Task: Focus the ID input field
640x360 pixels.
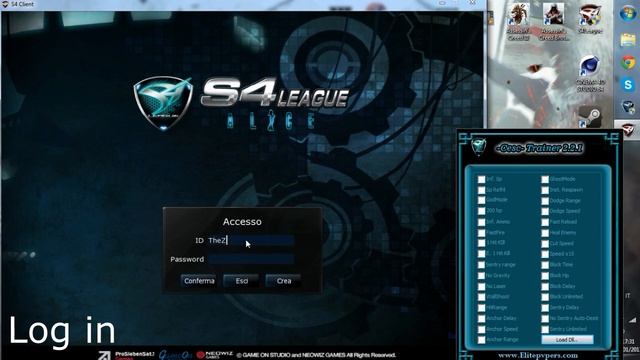Action: (x=251, y=240)
